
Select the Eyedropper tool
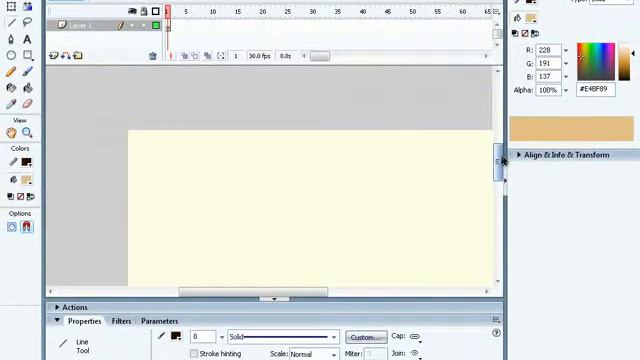tap(11, 104)
